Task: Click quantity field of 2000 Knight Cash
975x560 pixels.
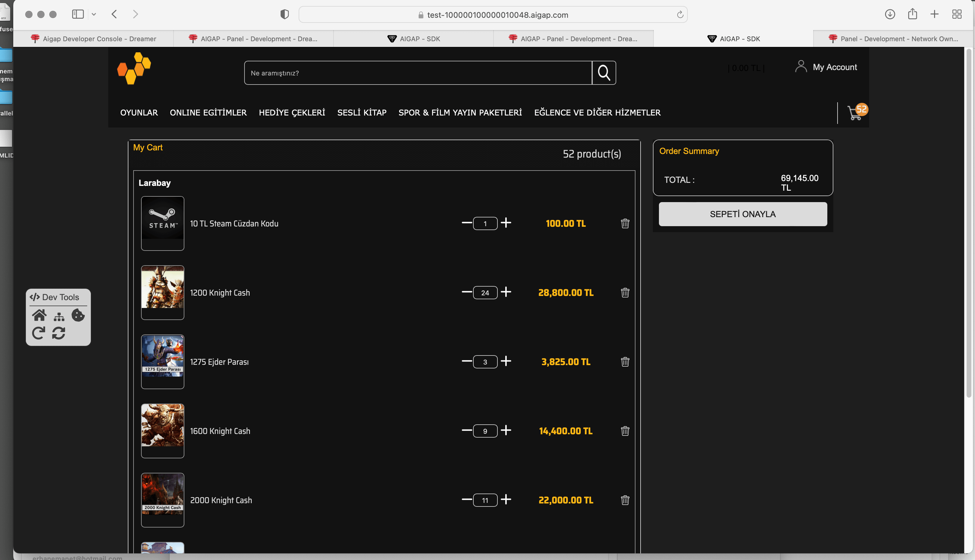Action: 485,500
